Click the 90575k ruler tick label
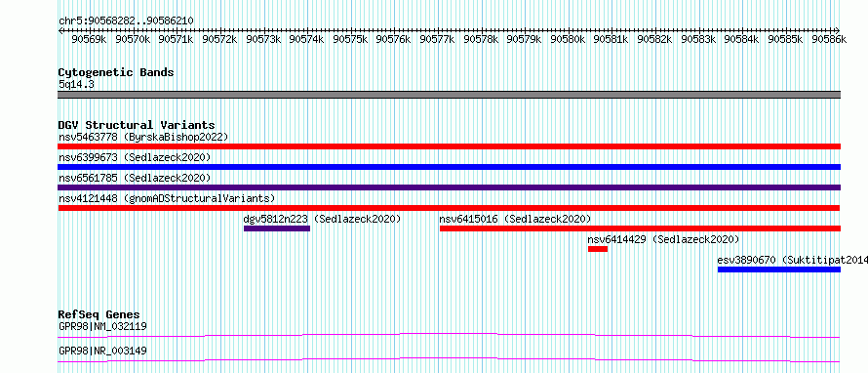This screenshot has height=373, width=868. pyautogui.click(x=350, y=39)
